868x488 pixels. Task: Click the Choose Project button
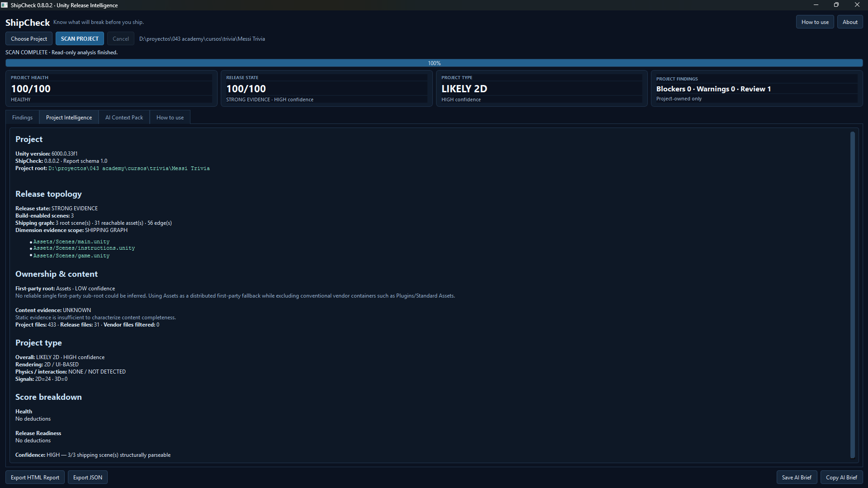click(x=29, y=39)
